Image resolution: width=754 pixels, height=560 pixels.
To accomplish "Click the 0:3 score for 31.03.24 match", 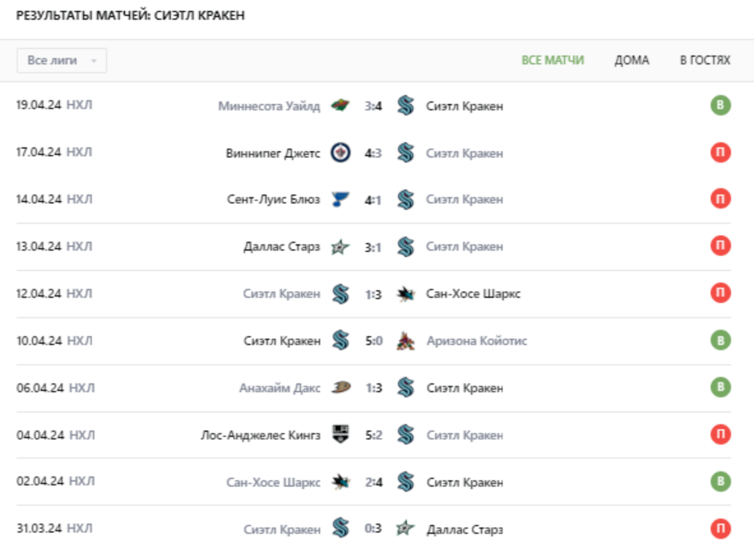I will tap(374, 529).
